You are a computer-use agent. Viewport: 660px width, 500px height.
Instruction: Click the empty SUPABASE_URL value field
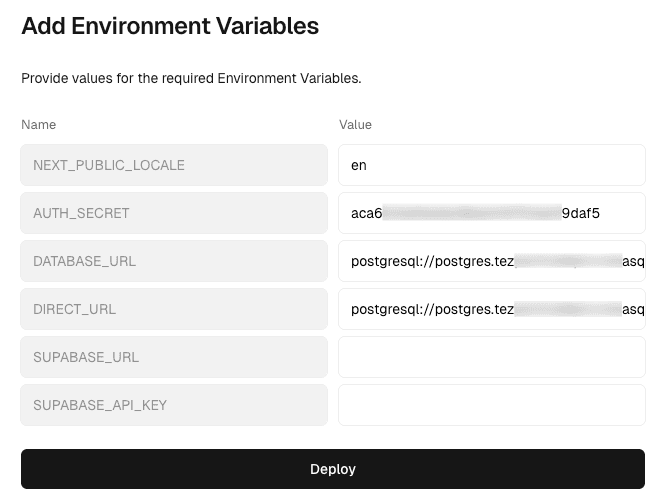point(491,357)
